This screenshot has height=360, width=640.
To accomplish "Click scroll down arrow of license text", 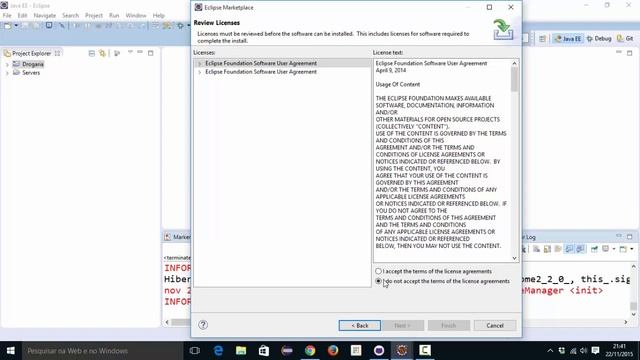I will (x=514, y=258).
